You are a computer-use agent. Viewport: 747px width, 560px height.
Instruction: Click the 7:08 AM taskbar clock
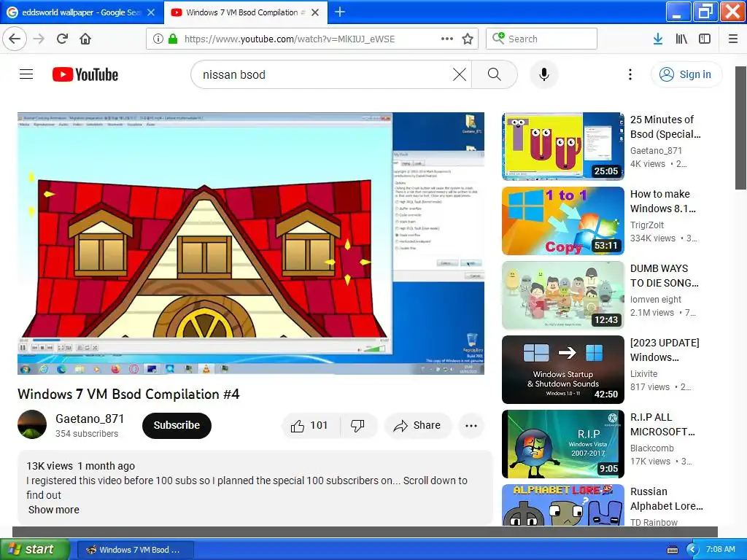click(x=720, y=549)
